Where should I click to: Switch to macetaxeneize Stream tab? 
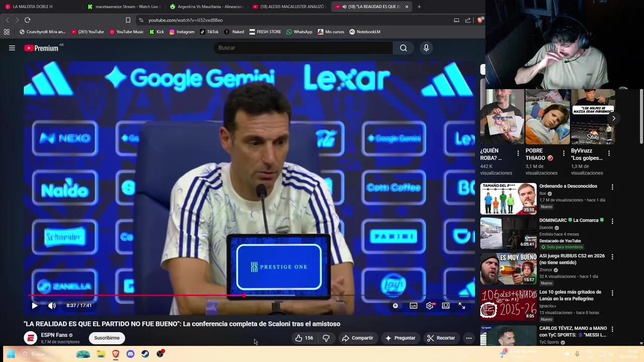(x=124, y=7)
